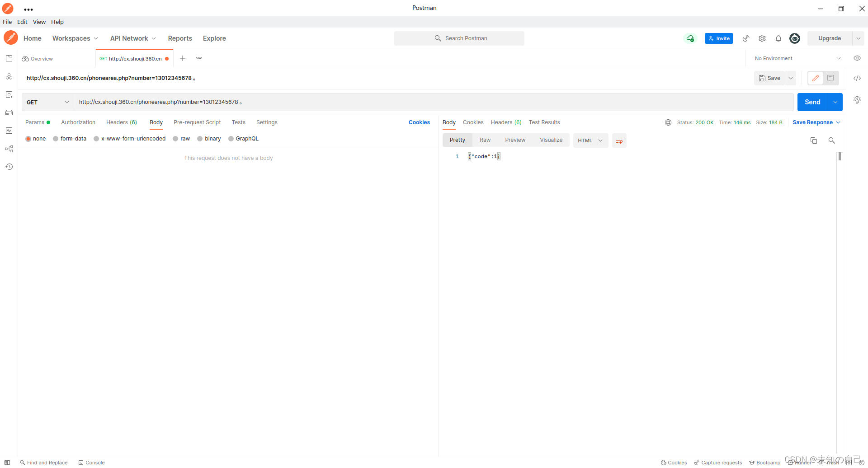This screenshot has height=468, width=868.
Task: Open the tab options ellipsis
Action: pos(199,58)
